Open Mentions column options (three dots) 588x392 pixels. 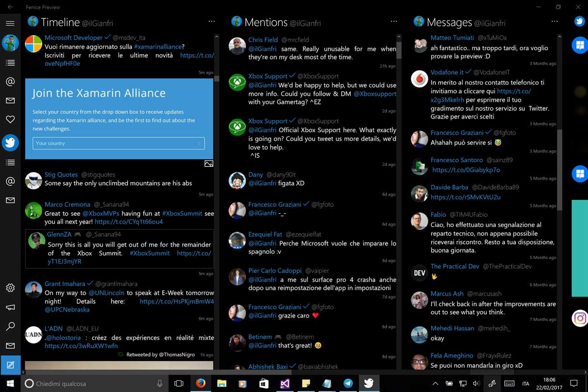coord(394,22)
